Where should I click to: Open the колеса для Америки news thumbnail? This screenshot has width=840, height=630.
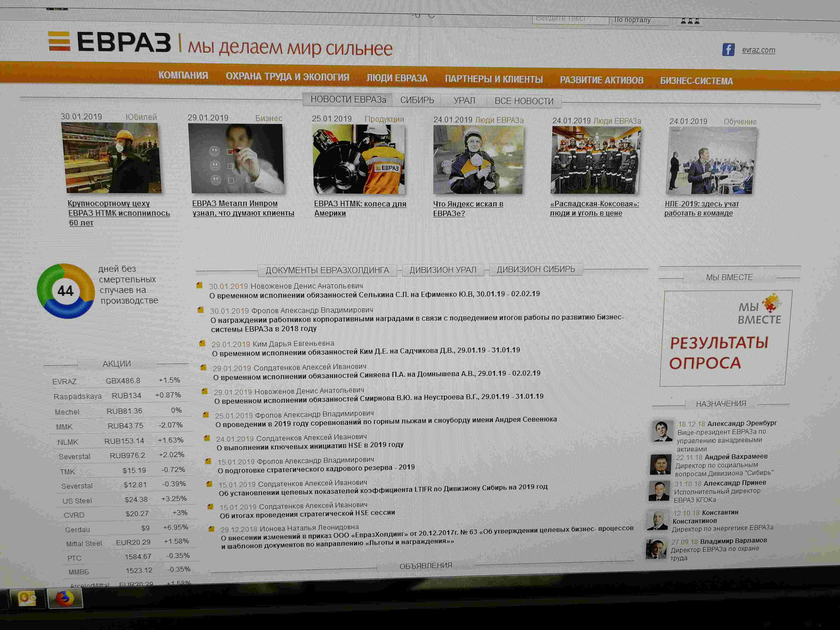coord(359,159)
